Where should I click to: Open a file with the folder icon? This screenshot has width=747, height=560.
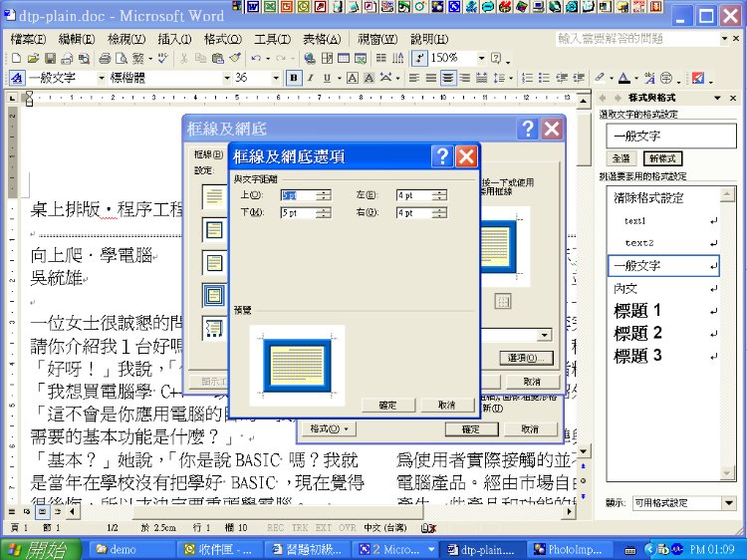pos(33,58)
